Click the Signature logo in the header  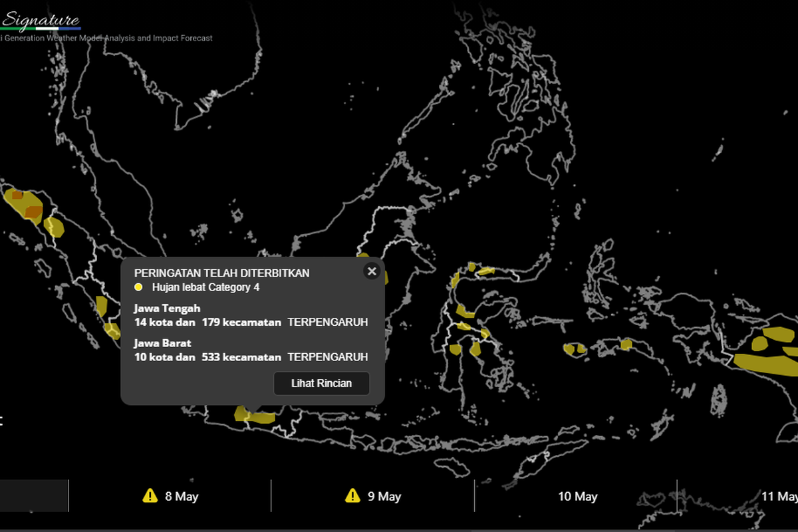point(41,21)
